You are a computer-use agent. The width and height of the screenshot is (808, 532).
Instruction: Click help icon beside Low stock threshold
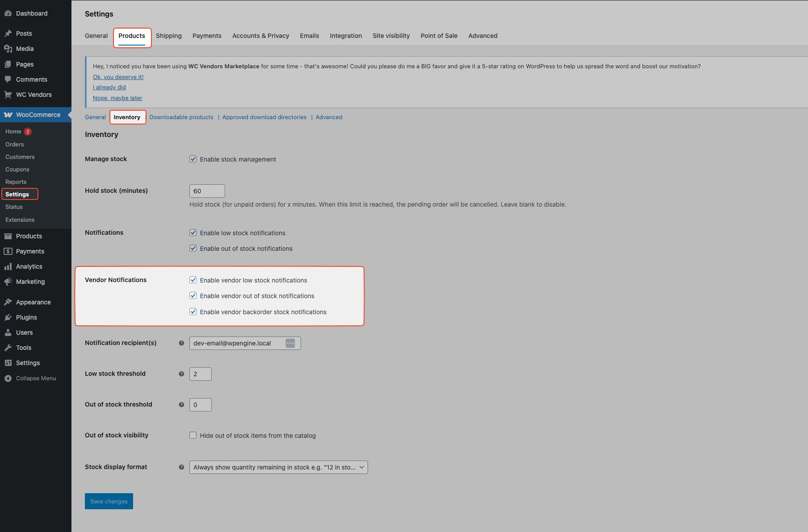pyautogui.click(x=181, y=374)
